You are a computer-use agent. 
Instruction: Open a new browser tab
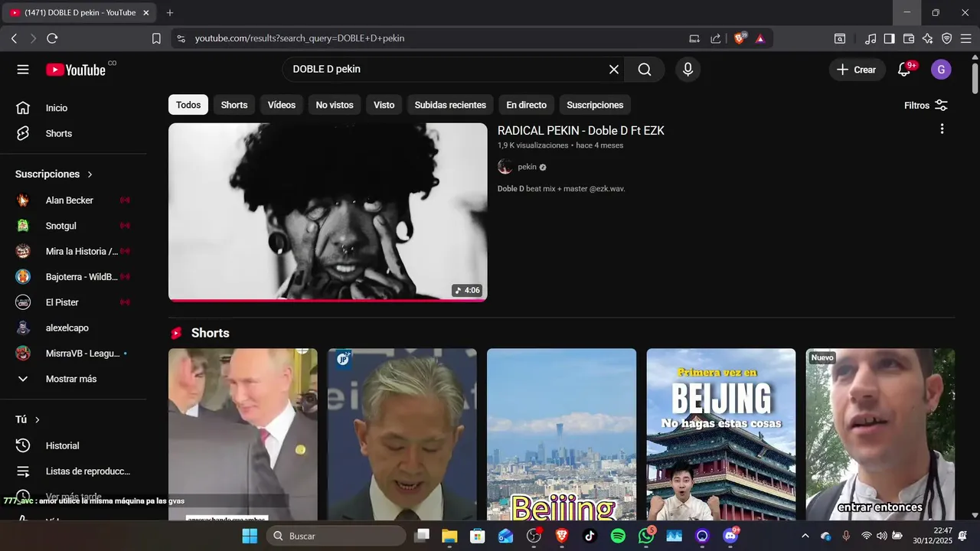click(170, 13)
